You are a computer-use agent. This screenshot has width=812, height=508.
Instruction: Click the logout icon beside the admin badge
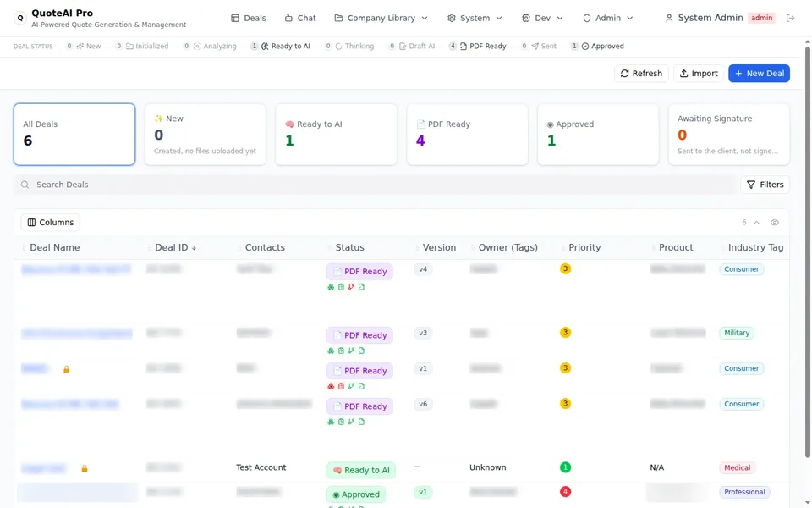coord(790,18)
